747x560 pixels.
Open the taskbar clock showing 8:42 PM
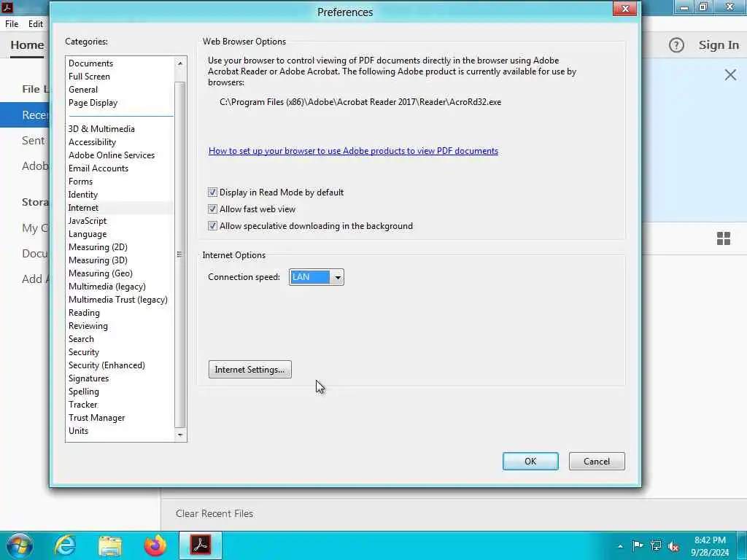[709, 546]
